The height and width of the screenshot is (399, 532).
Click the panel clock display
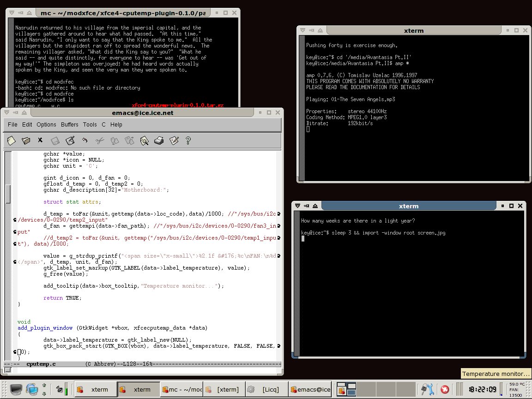click(x=483, y=389)
